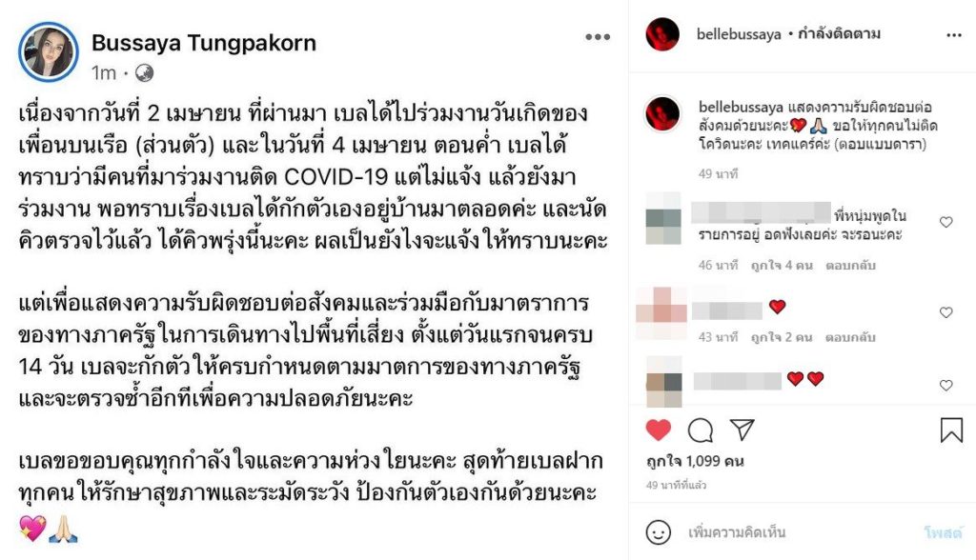Save the post with the bookmark icon
976x560 pixels.
[x=951, y=430]
